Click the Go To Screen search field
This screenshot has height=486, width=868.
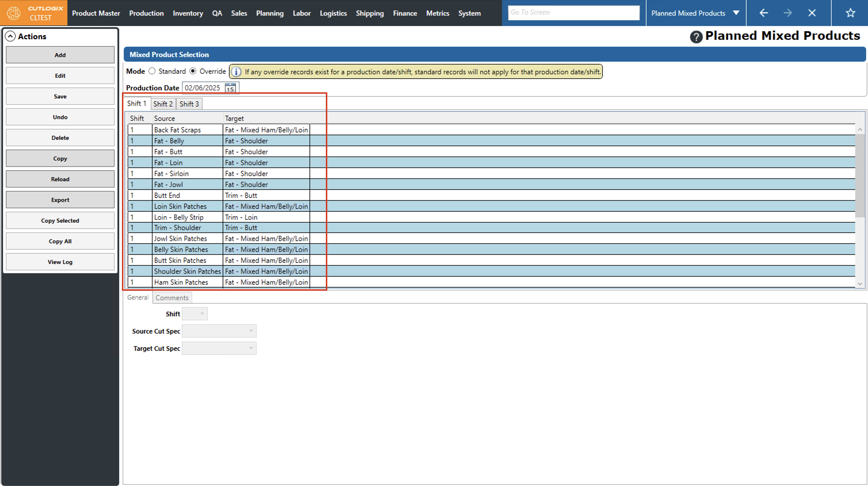(x=573, y=12)
